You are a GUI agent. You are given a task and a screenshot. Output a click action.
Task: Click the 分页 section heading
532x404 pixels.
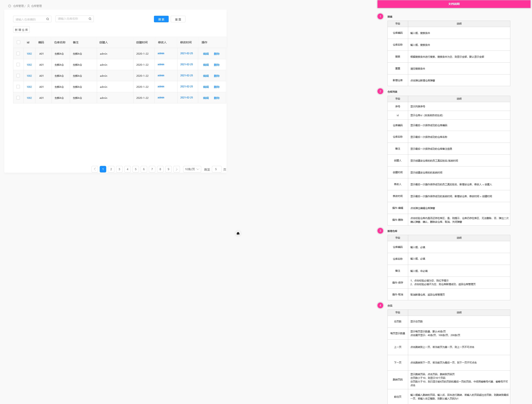(x=390, y=306)
